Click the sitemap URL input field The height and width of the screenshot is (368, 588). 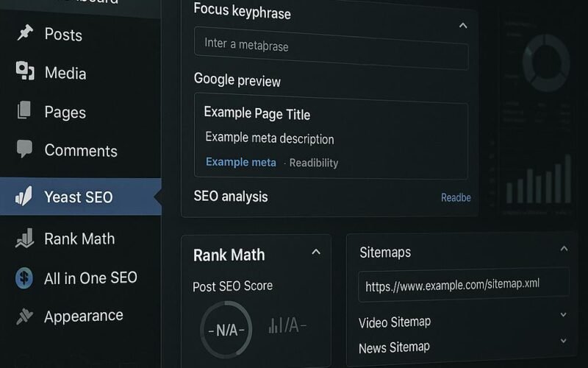[464, 285]
